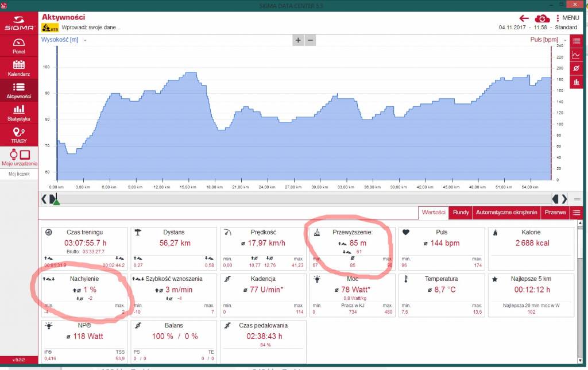
Task: Expand the Puls [bpm] axis dropdown
Action: [565, 40]
